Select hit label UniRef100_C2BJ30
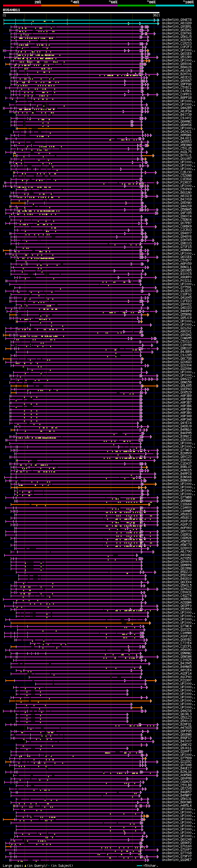This screenshot has width=197, height=868. [x=177, y=172]
